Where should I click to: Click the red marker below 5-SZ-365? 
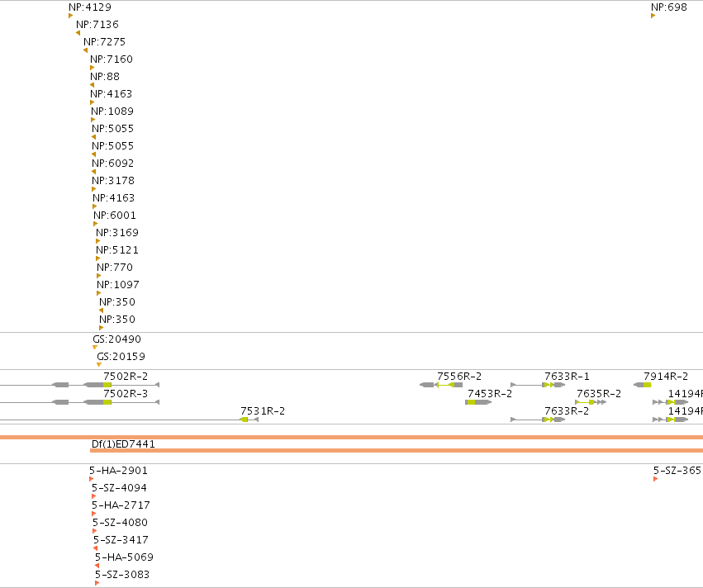(655, 480)
